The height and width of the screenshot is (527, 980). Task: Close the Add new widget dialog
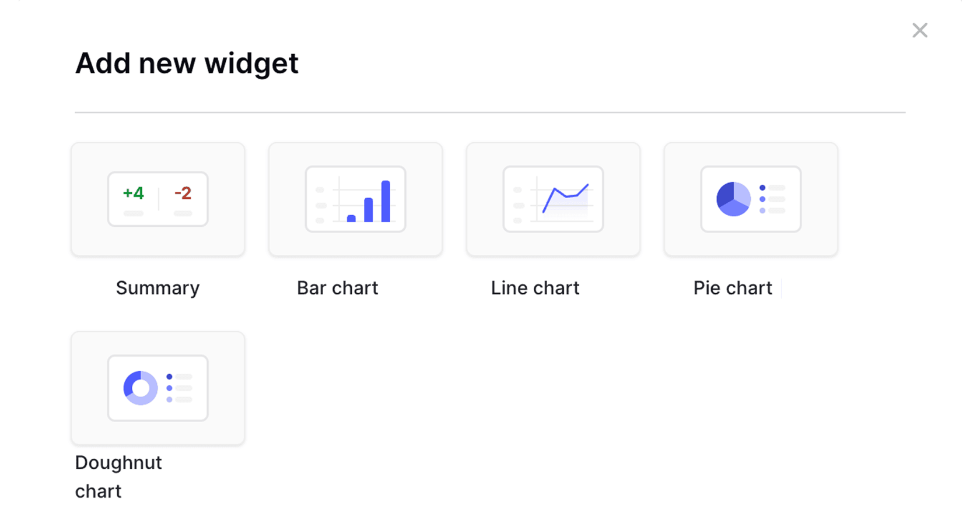click(x=920, y=30)
